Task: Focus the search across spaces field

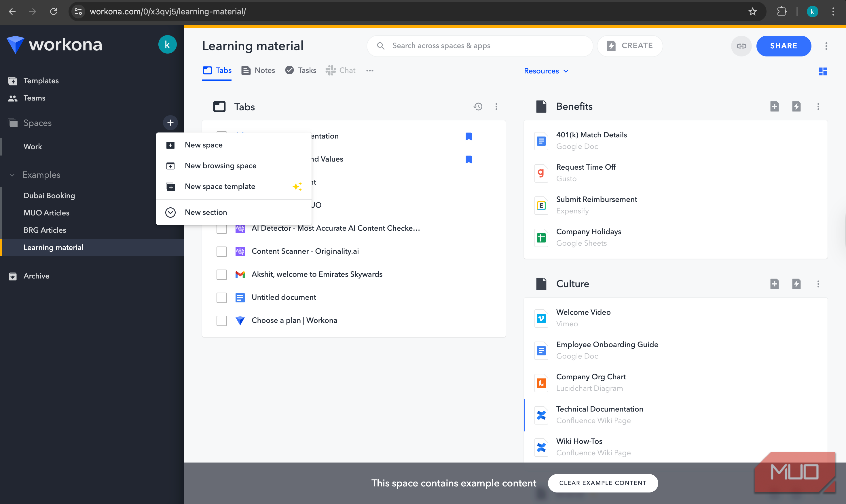Action: click(x=480, y=46)
